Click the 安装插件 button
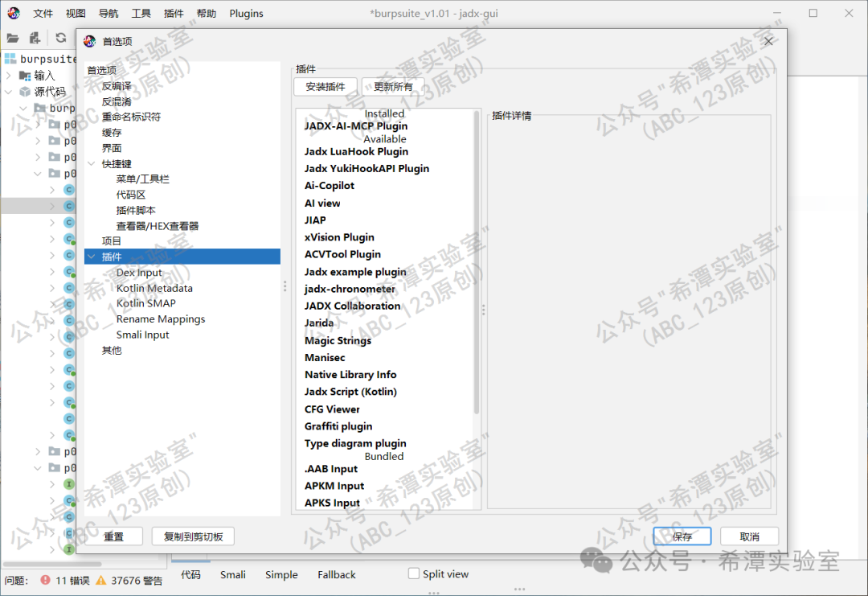The height and width of the screenshot is (596, 868). (x=325, y=86)
